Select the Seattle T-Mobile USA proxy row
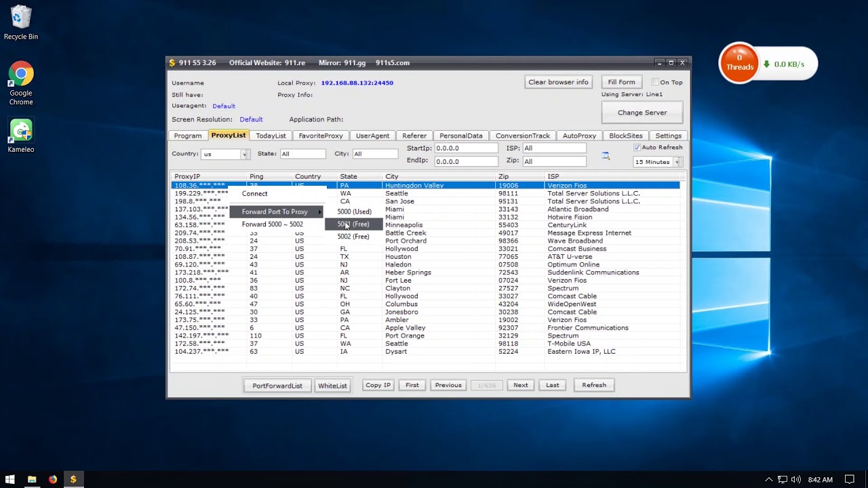The width and height of the screenshot is (868, 488). click(425, 344)
